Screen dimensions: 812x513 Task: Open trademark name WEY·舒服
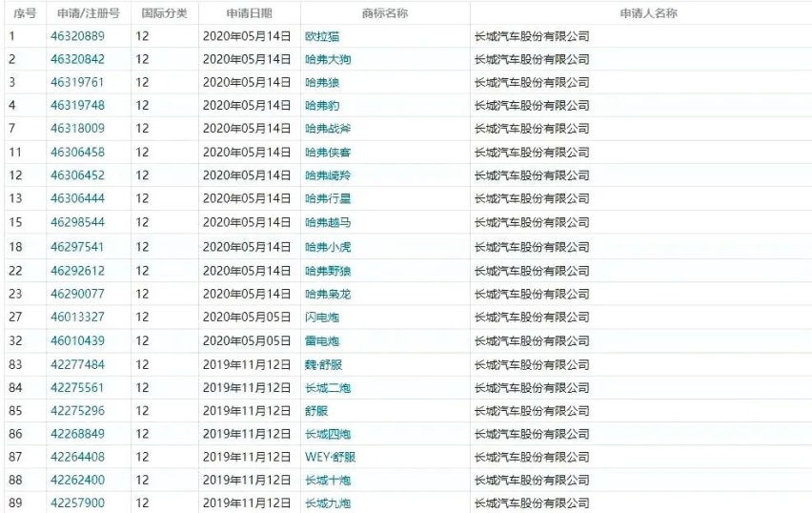tap(330, 457)
